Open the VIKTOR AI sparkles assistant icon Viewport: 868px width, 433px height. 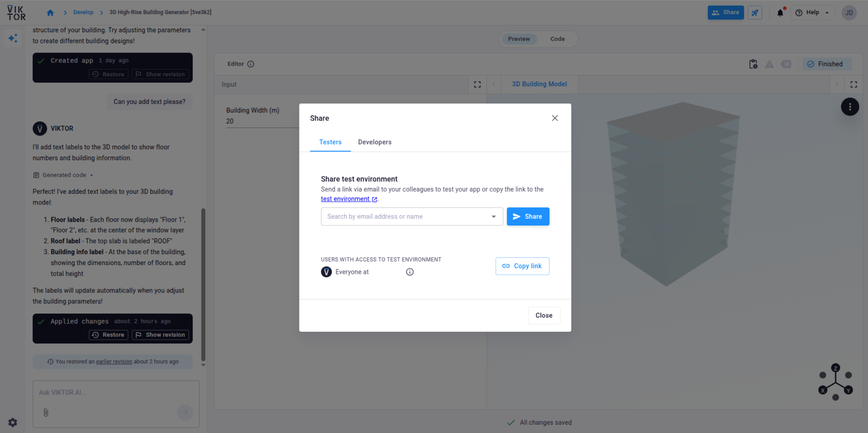[13, 38]
